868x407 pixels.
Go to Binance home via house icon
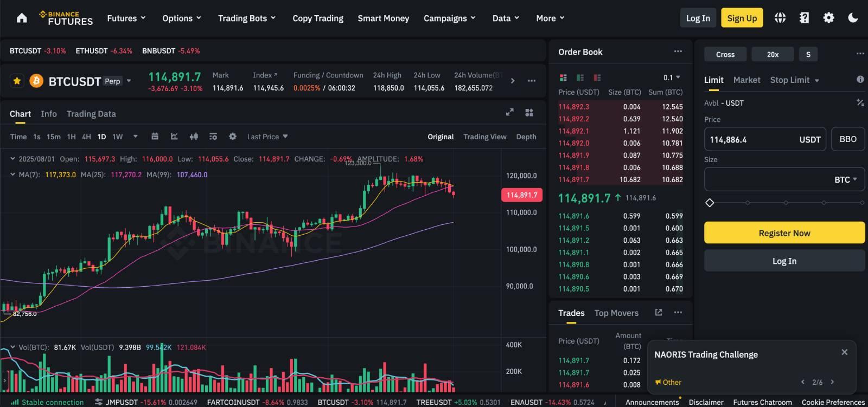pos(22,18)
